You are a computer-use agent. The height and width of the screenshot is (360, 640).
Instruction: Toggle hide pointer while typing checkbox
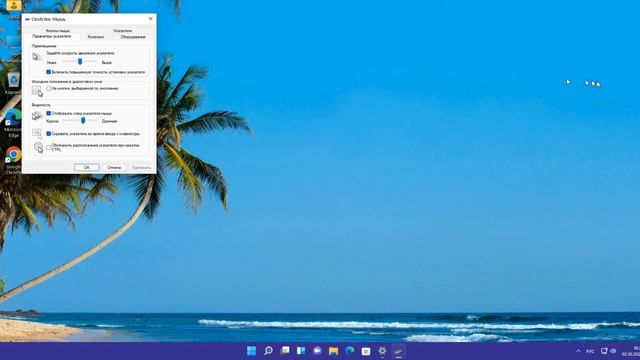[49, 133]
